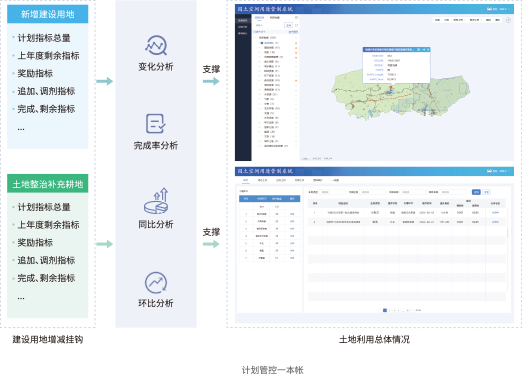Click the orange location pin on the map
The width and height of the screenshot is (522, 374).
(391, 88)
